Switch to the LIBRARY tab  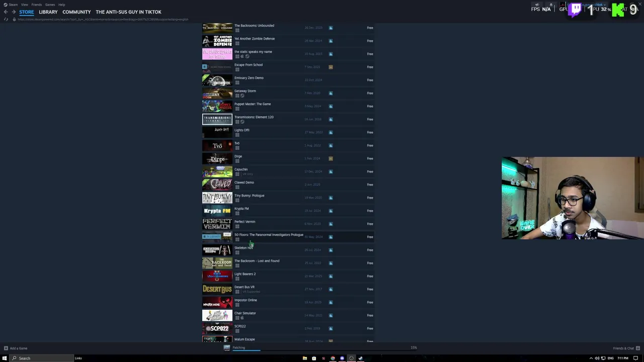click(48, 12)
